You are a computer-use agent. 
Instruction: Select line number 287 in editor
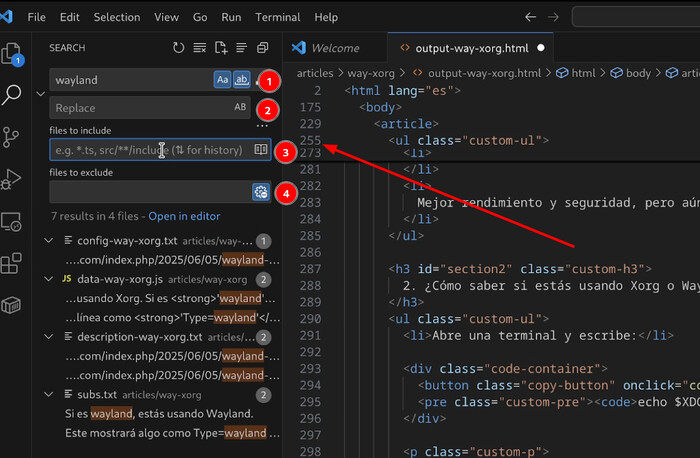[310, 269]
